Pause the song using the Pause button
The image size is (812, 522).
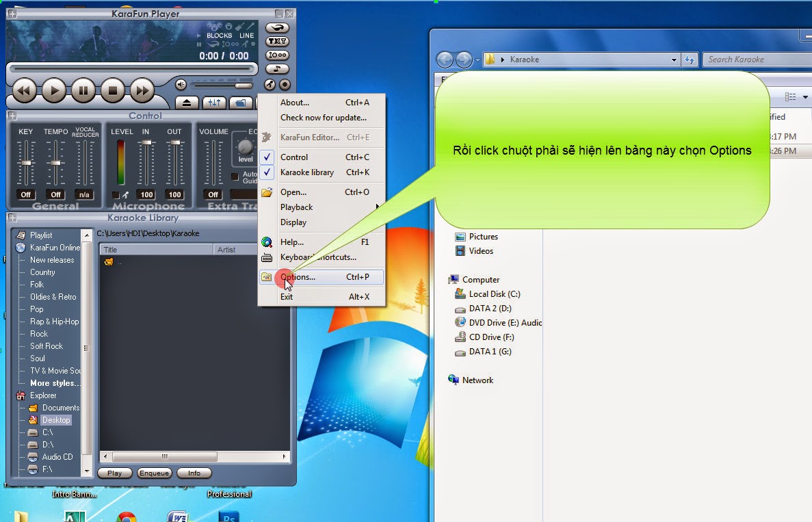(x=83, y=90)
